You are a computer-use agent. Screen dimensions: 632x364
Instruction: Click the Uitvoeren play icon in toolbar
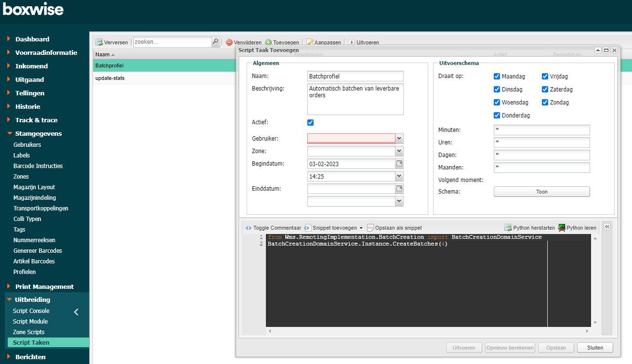[x=352, y=42]
